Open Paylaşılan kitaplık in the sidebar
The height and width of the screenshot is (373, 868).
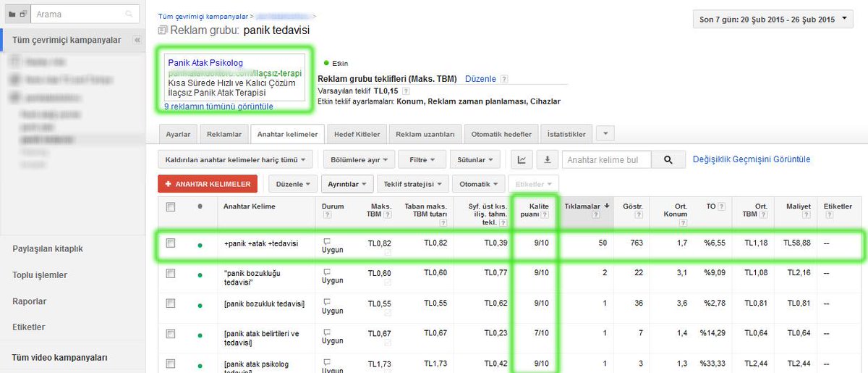[48, 248]
